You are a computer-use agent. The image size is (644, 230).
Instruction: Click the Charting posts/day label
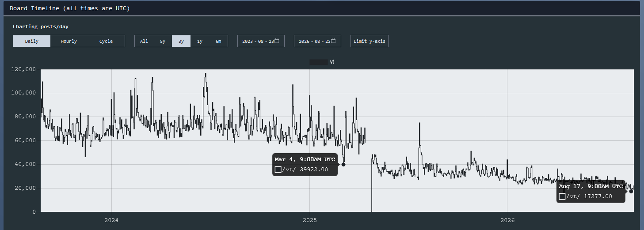pyautogui.click(x=40, y=27)
